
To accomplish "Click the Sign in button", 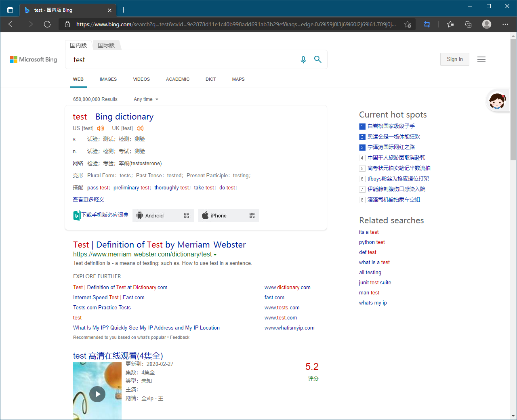I will 454,59.
